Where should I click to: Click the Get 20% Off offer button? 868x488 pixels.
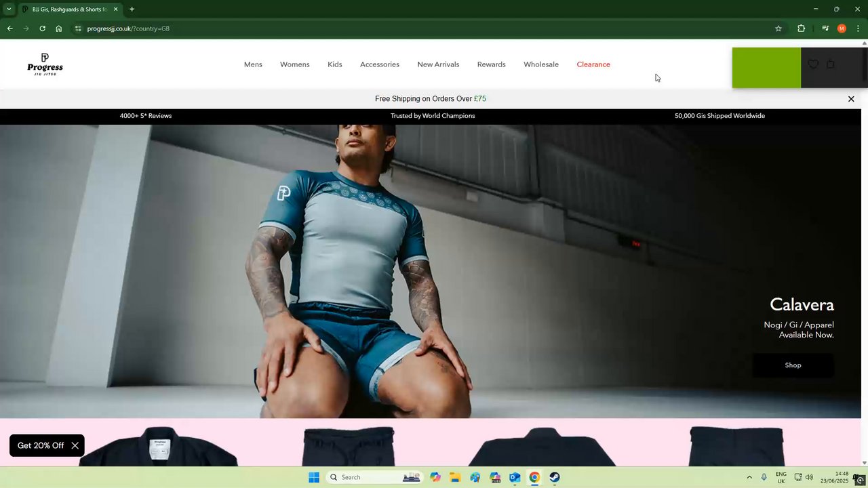coord(41,445)
